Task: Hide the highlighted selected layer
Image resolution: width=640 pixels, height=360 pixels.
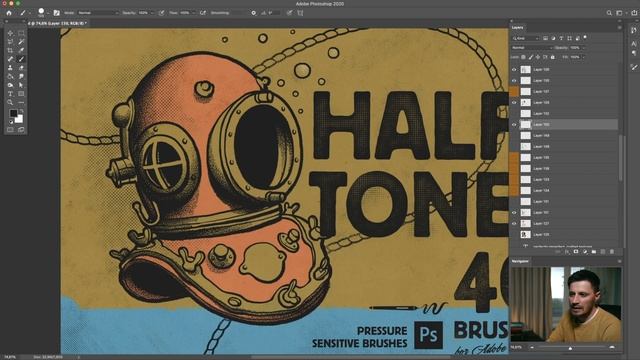Action: [514, 124]
